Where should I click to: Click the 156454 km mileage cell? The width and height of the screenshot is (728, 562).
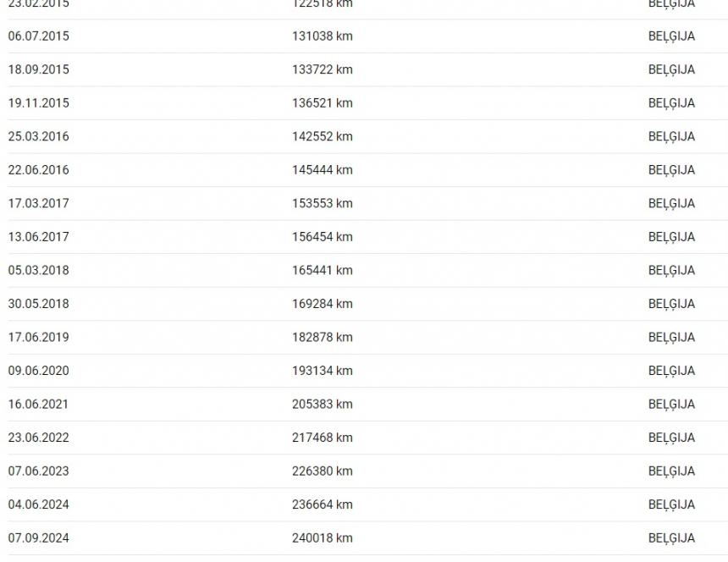click(x=323, y=237)
